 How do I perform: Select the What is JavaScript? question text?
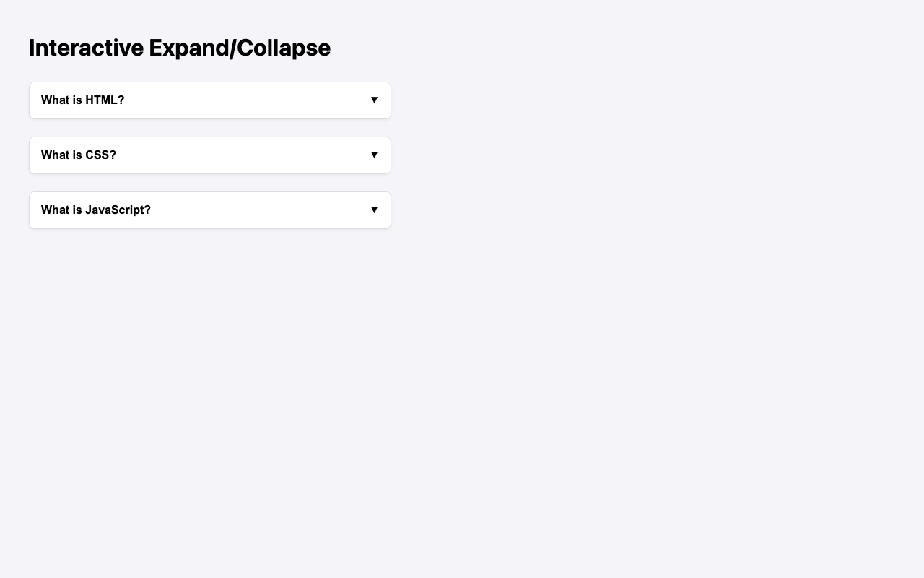[x=95, y=209]
